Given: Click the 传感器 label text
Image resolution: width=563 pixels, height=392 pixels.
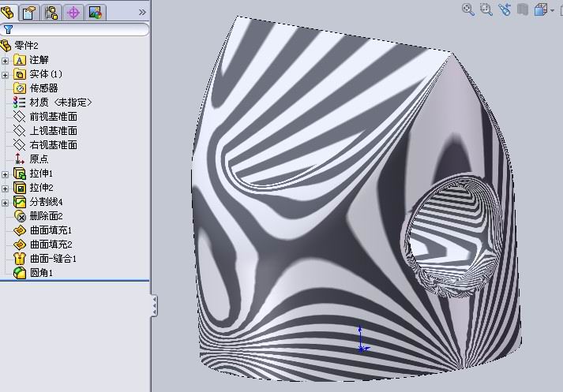Looking at the screenshot, I should (43, 88).
